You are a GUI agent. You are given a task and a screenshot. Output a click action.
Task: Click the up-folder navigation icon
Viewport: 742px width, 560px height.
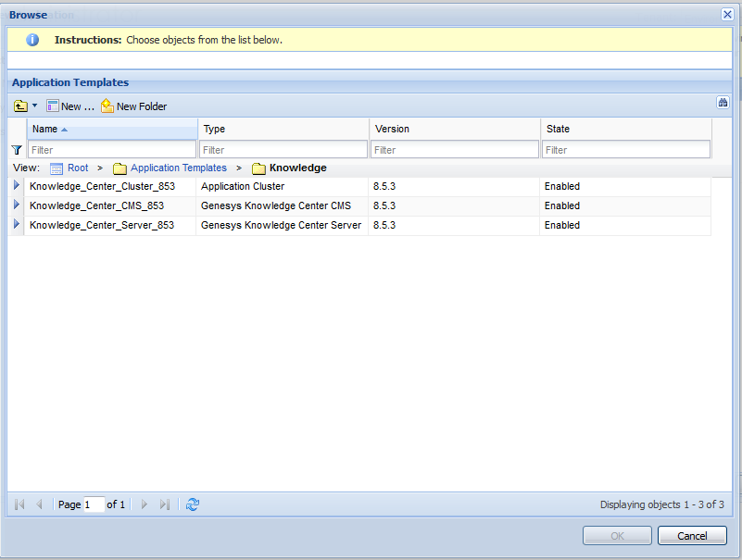coord(20,106)
